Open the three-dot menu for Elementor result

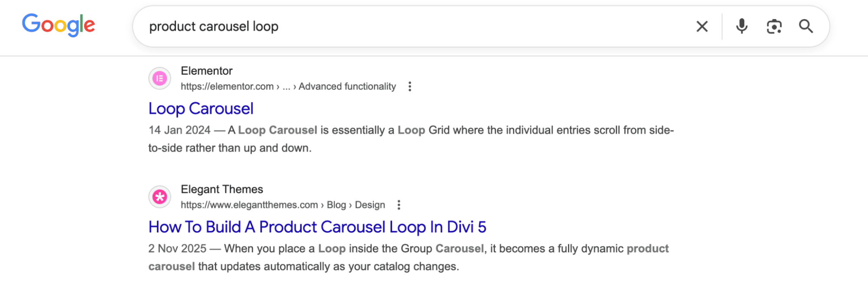409,86
